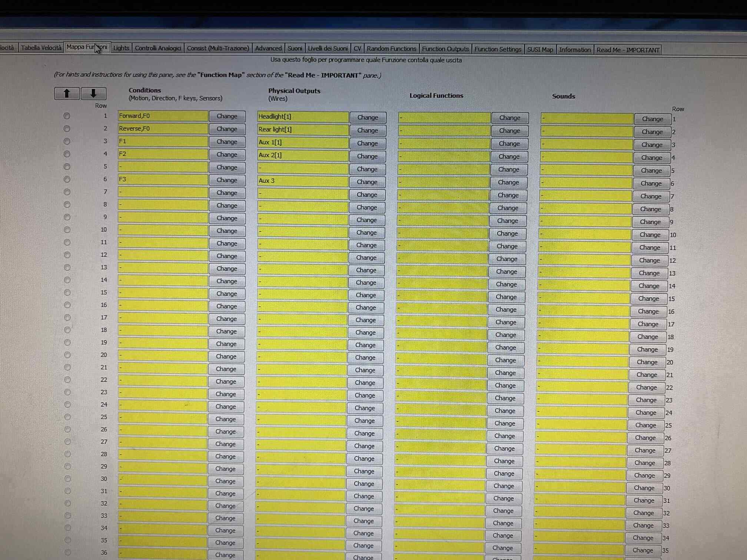
Task: Change the Sounds entry for row 1
Action: (652, 119)
